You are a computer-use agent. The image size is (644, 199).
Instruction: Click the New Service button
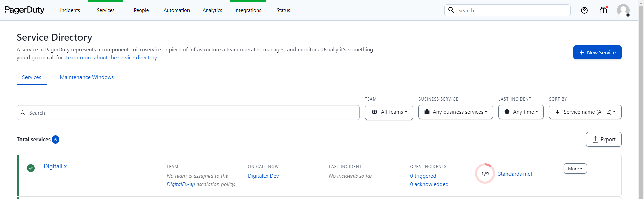[597, 52]
